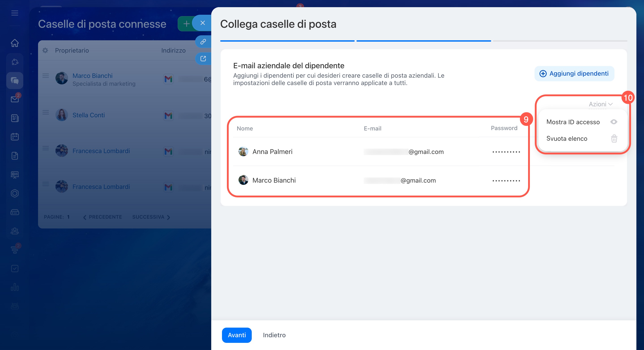Click the Avanti button
644x350 pixels.
pyautogui.click(x=237, y=335)
